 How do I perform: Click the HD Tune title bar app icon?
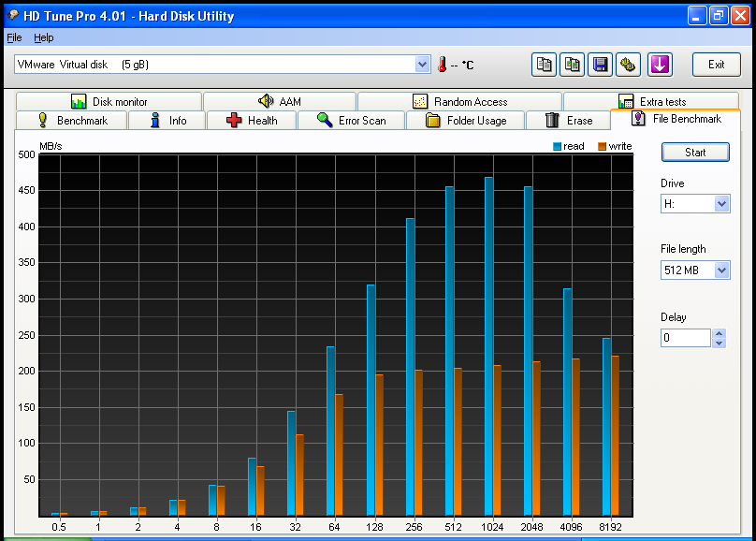[x=12, y=15]
